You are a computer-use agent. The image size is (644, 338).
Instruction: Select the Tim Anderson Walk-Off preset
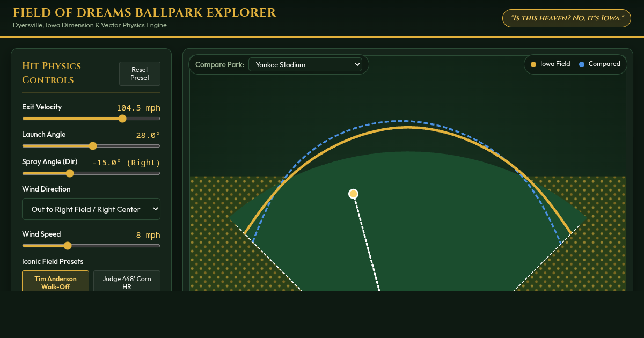click(x=55, y=281)
